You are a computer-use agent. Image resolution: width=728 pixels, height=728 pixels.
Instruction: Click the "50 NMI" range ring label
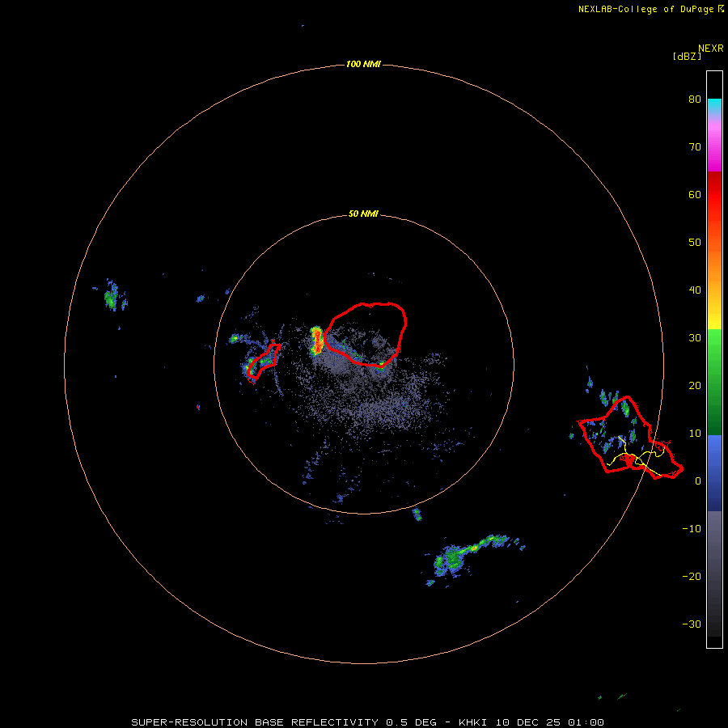[x=363, y=214]
